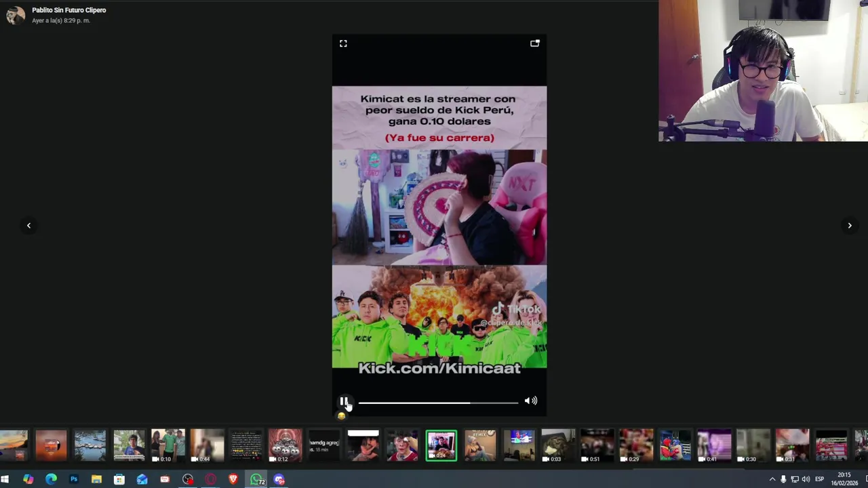Screen dimensions: 868x488
Task: Open the thumbnail of TV in a room
Action: click(x=519, y=445)
